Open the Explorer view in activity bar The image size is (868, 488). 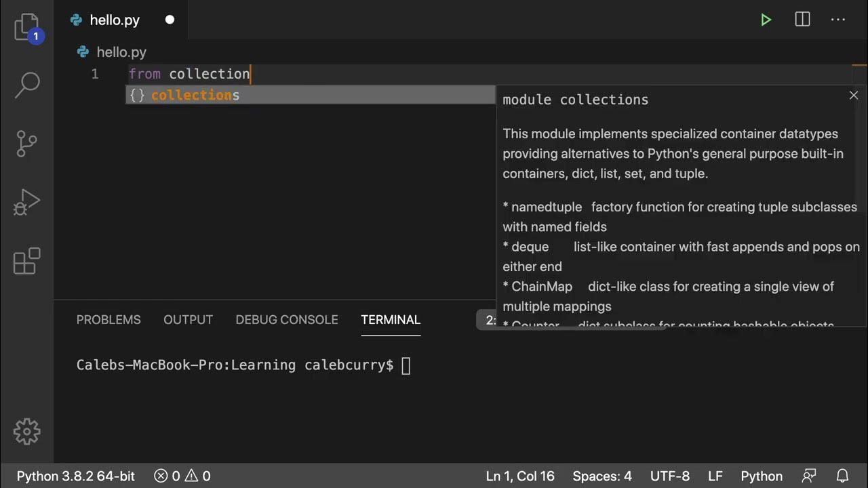(x=26, y=26)
